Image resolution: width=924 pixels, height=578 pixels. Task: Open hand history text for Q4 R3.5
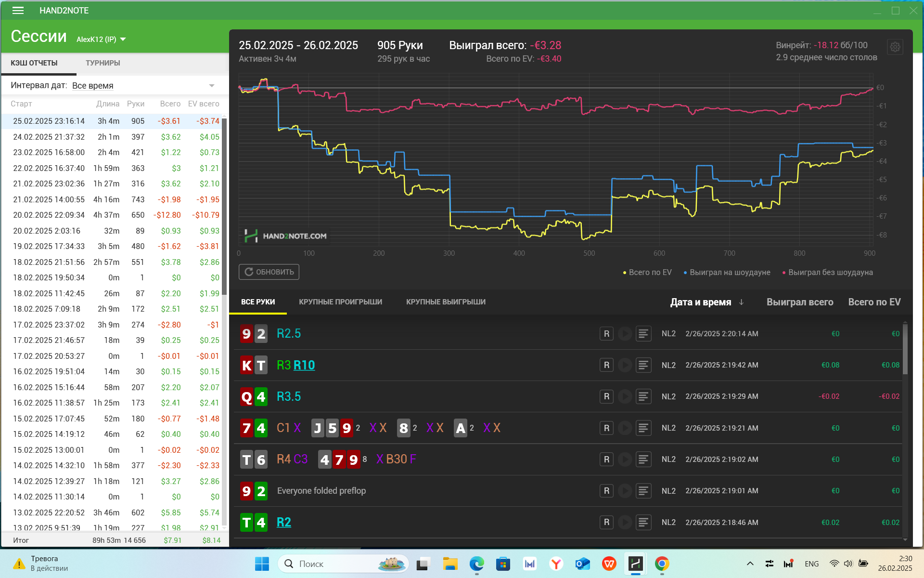[643, 396]
